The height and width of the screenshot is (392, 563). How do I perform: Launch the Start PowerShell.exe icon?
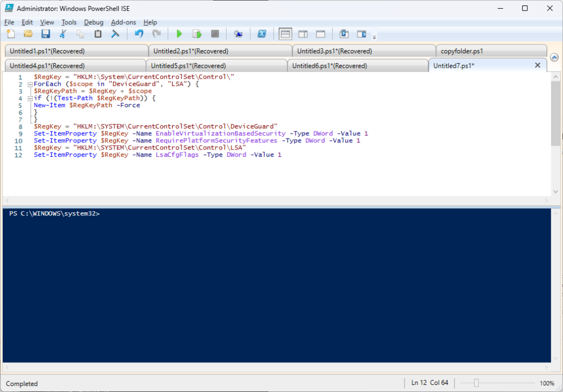263,34
